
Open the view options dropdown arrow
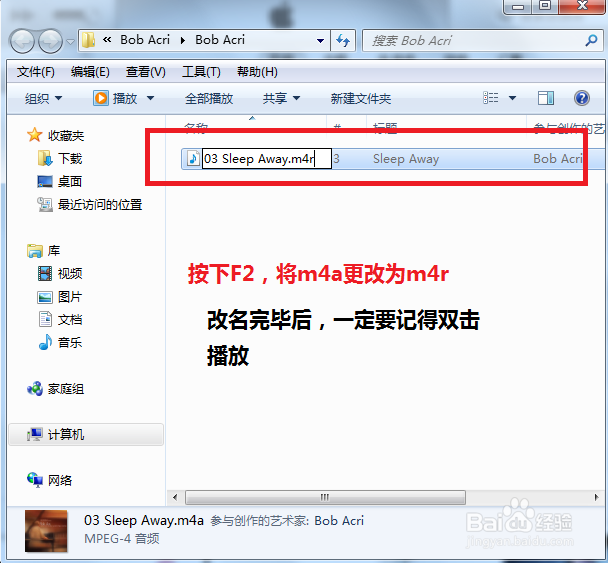512,98
